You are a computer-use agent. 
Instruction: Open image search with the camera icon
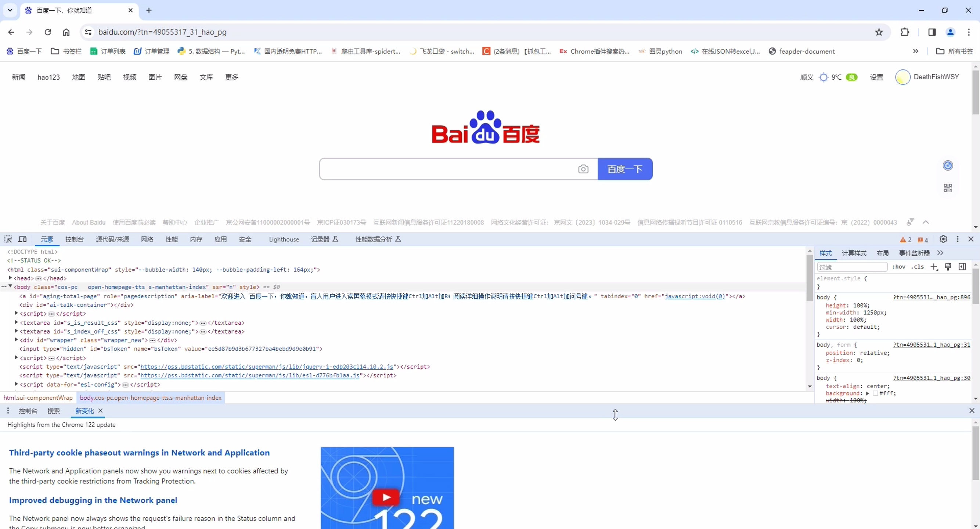[x=584, y=169]
